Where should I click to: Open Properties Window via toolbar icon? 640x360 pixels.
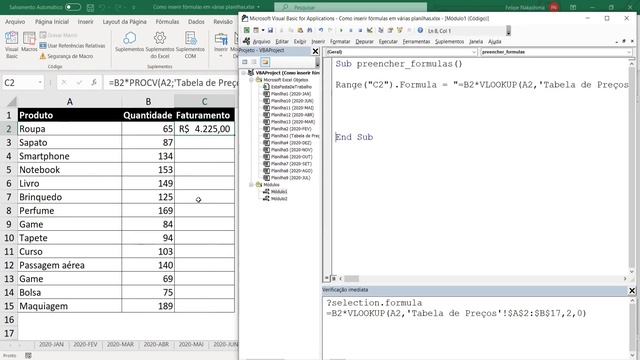[x=390, y=30]
